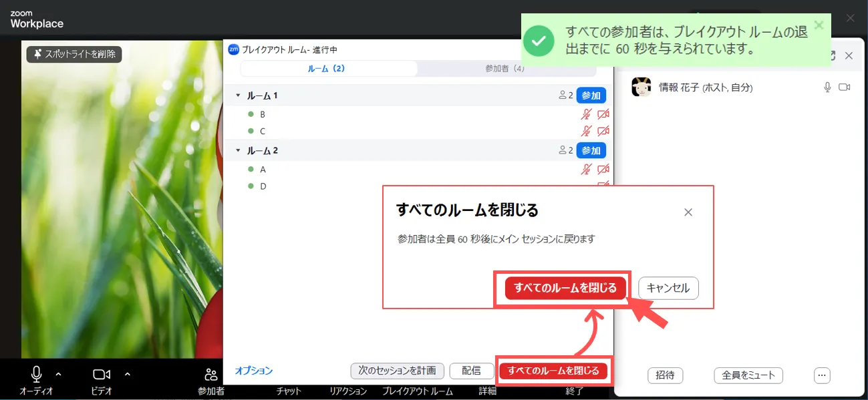Viewport: 868px width, 400px height.
Task: Open the Participants panel icon
Action: tap(211, 375)
